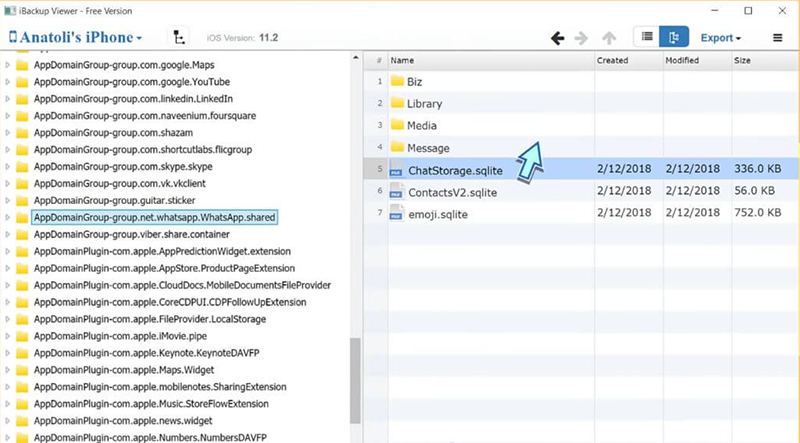Click the group.com.shazam folder icon
The width and height of the screenshot is (800, 443).
[x=22, y=133]
